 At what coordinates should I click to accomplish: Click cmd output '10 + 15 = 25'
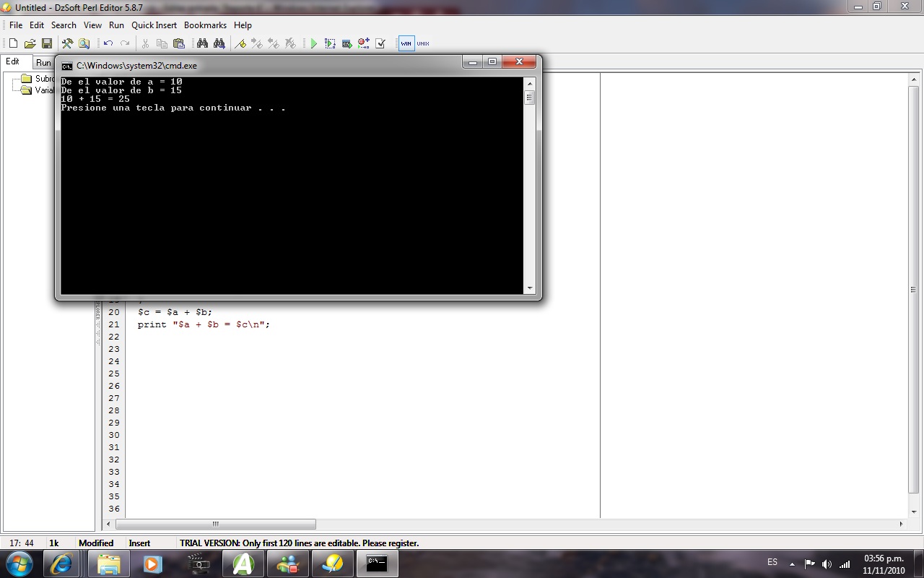pos(95,99)
